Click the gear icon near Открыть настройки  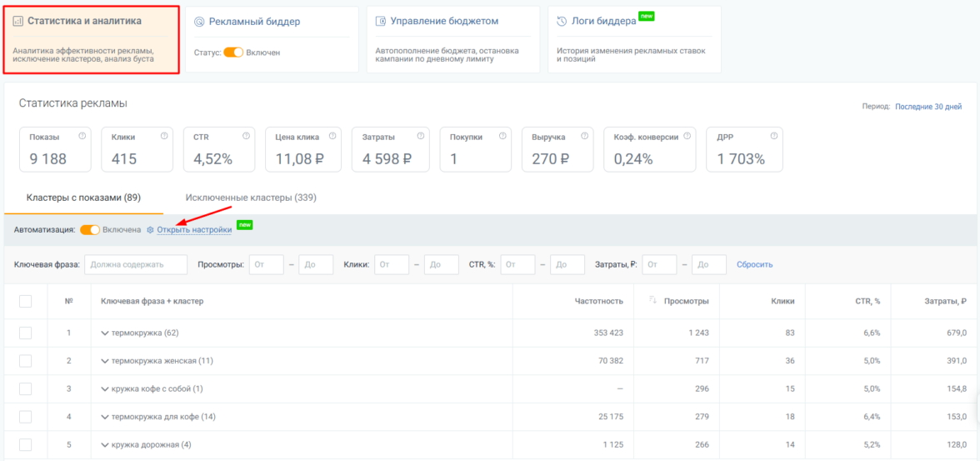pyautogui.click(x=150, y=229)
